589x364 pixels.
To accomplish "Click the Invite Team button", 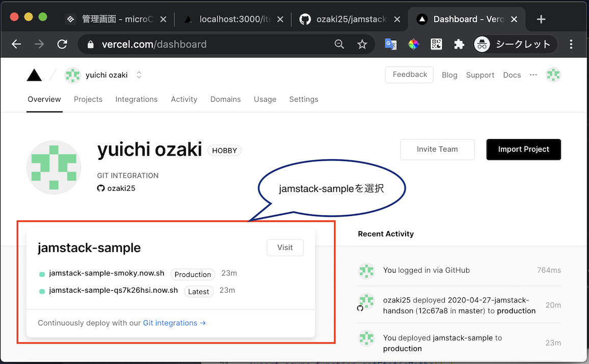I will tap(437, 149).
